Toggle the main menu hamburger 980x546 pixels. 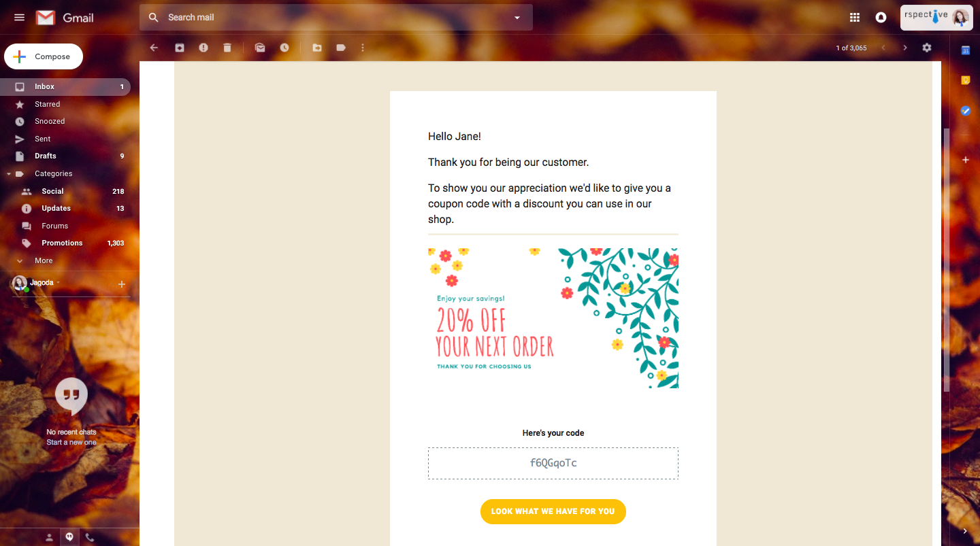[x=19, y=18]
